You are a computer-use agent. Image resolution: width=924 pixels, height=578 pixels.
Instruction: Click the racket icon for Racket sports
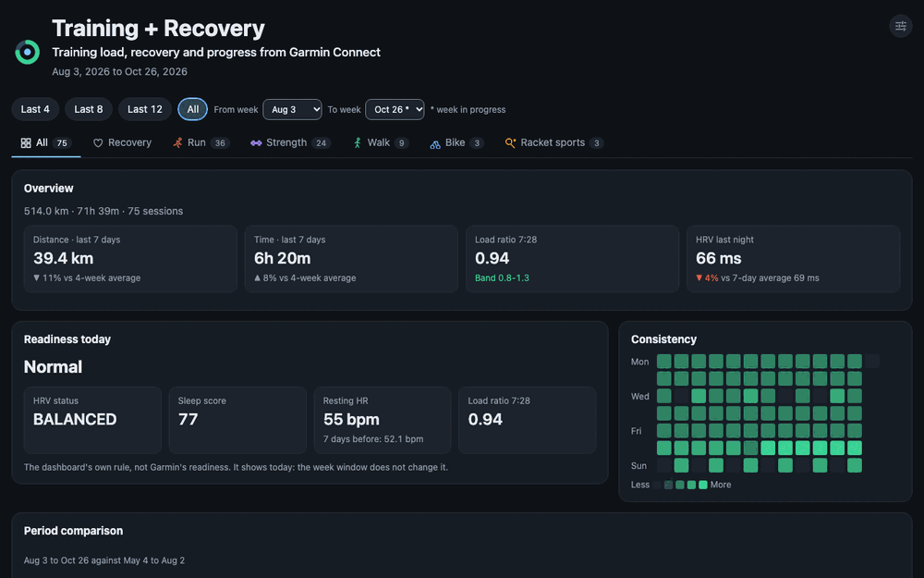click(x=510, y=142)
